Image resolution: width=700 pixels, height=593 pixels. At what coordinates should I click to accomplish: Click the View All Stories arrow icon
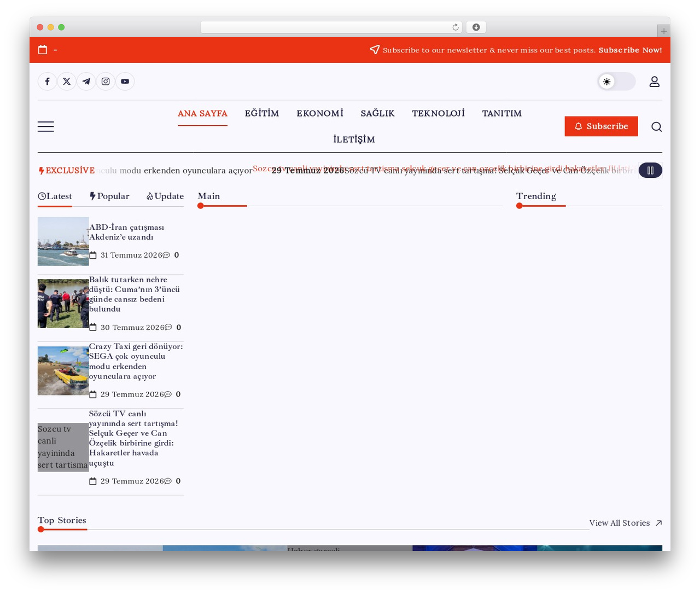point(658,523)
